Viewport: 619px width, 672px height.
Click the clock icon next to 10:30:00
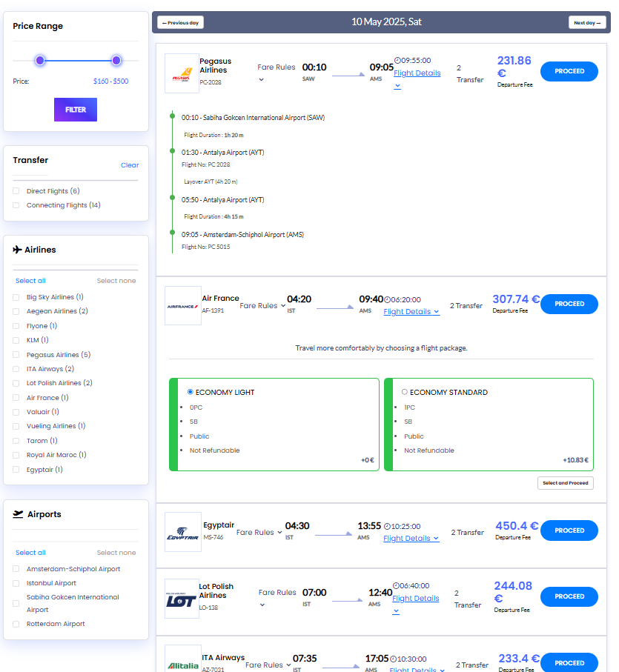pyautogui.click(x=393, y=659)
